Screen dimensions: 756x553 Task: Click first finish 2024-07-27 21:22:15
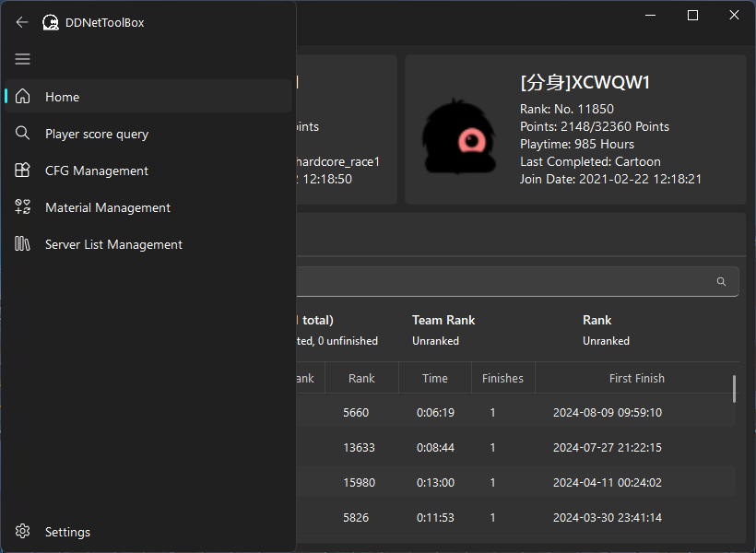tap(608, 447)
